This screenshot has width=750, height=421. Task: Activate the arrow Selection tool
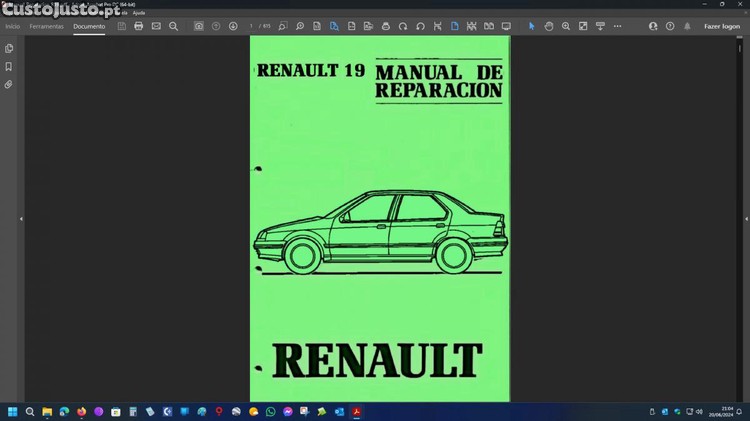[532, 26]
